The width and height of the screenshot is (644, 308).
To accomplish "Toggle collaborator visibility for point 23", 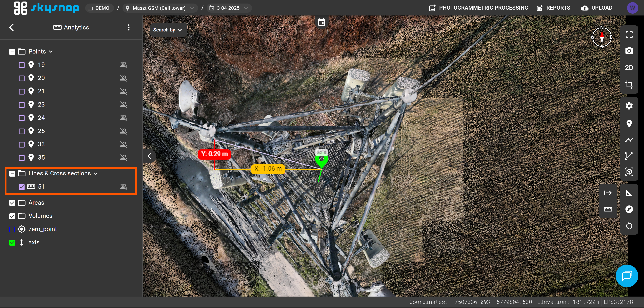I will tap(124, 105).
